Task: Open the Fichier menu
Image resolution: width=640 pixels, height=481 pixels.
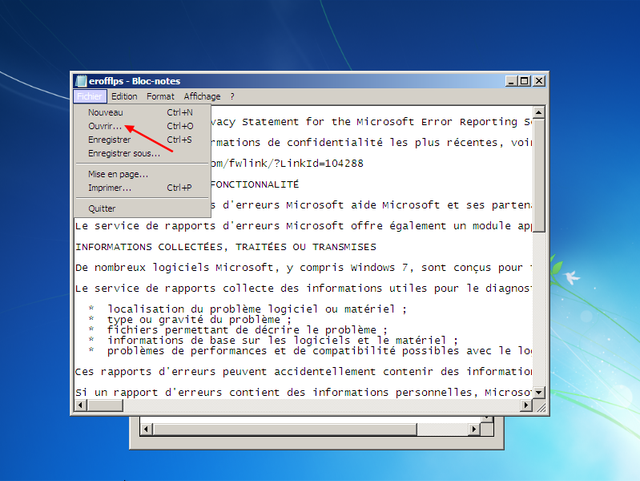Action: 90,97
